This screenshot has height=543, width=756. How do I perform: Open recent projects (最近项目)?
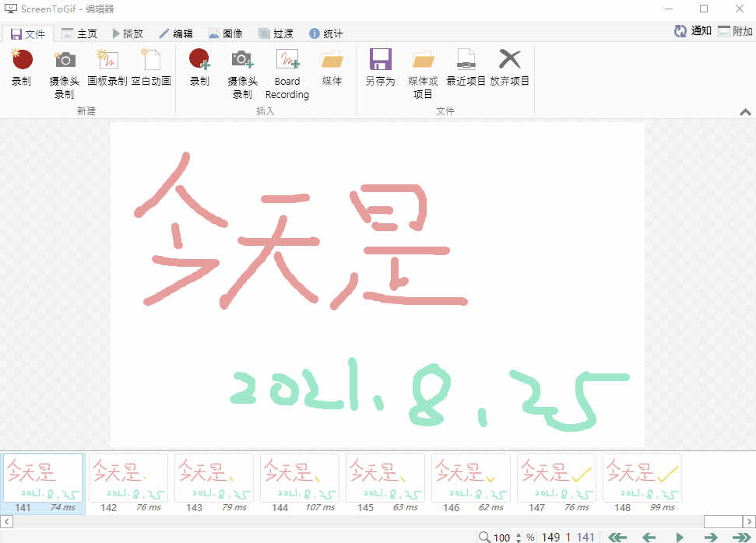[466, 68]
